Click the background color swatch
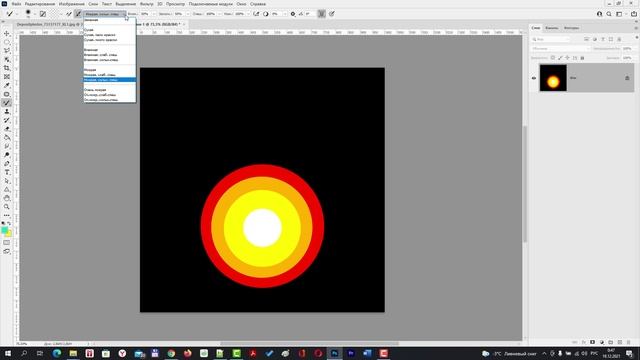 pos(9,234)
